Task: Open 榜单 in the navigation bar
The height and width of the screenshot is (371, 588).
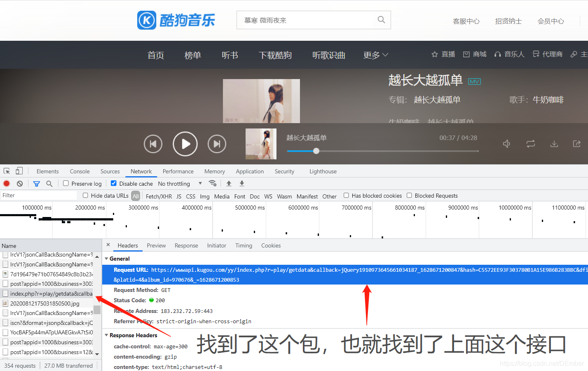Action: pyautogui.click(x=193, y=55)
